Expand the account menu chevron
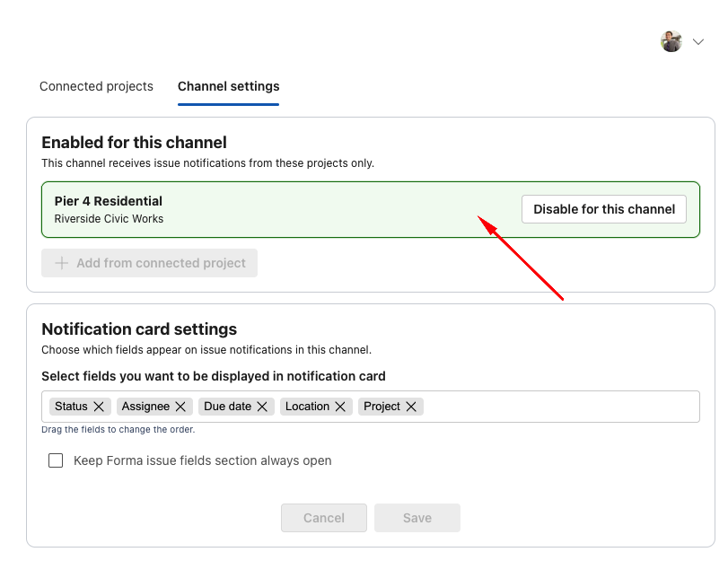The image size is (728, 587). [698, 42]
